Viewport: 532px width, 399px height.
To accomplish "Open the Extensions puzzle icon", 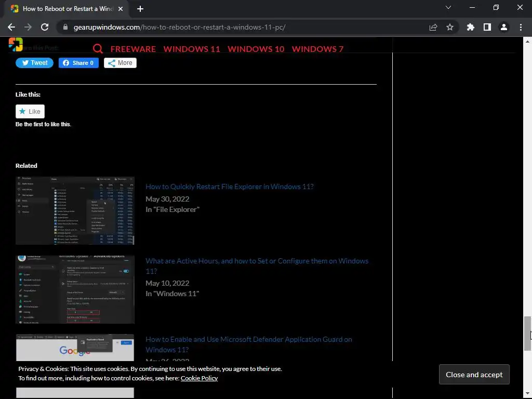I will coord(471,27).
